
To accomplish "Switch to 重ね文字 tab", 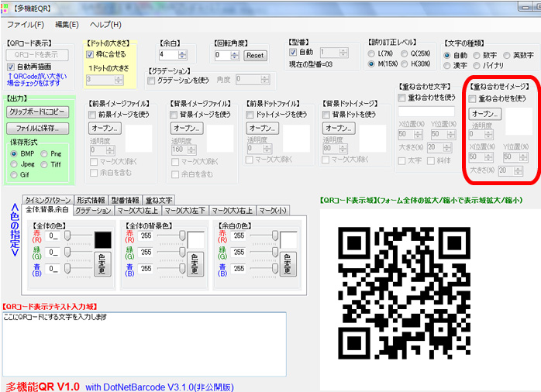I will point(159,201).
